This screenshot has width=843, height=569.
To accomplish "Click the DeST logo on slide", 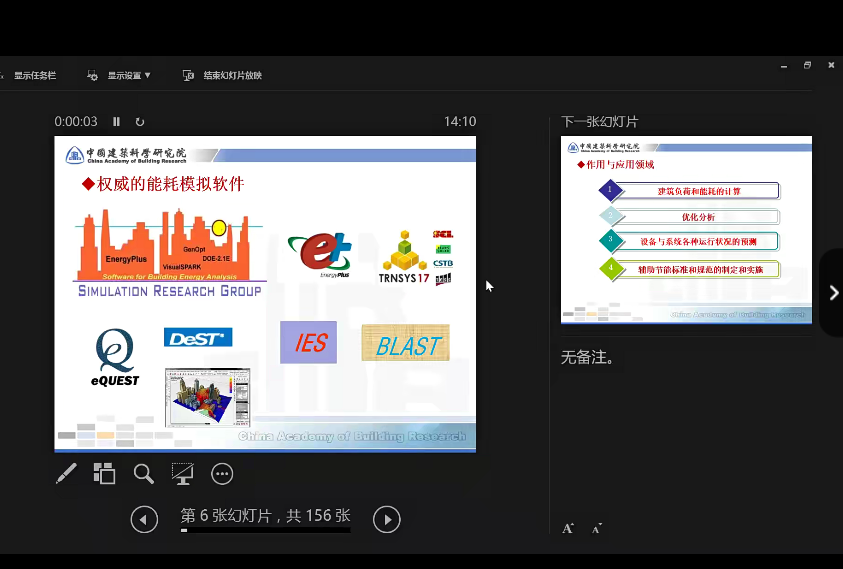I will 198,338.
